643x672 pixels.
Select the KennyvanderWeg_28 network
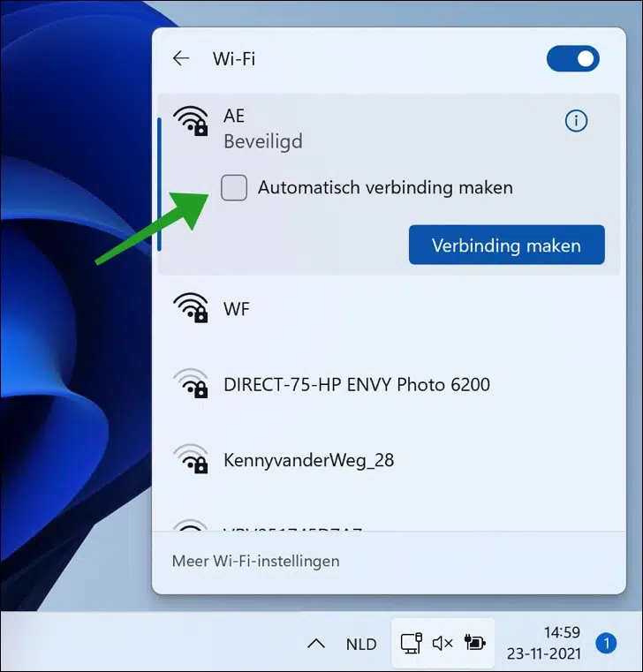(389, 460)
